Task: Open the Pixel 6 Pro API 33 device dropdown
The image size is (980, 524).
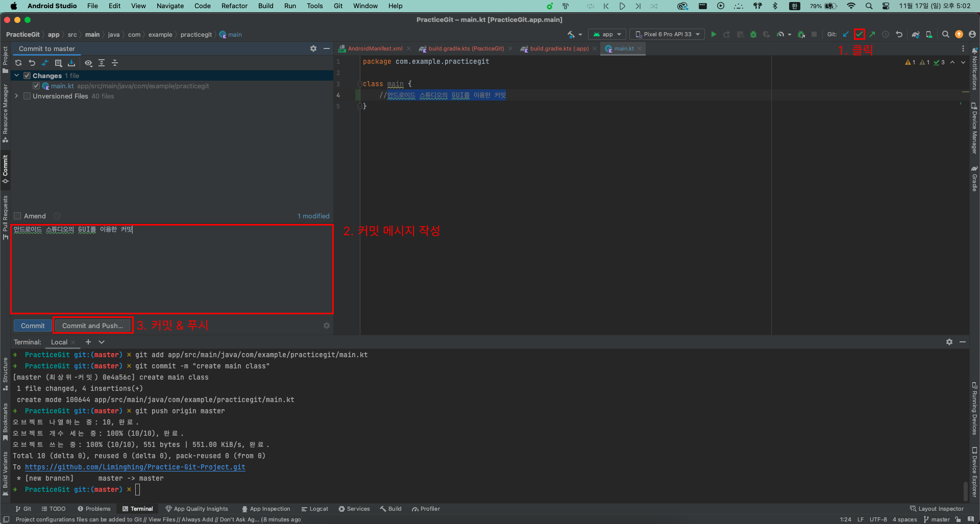Action: (x=667, y=34)
